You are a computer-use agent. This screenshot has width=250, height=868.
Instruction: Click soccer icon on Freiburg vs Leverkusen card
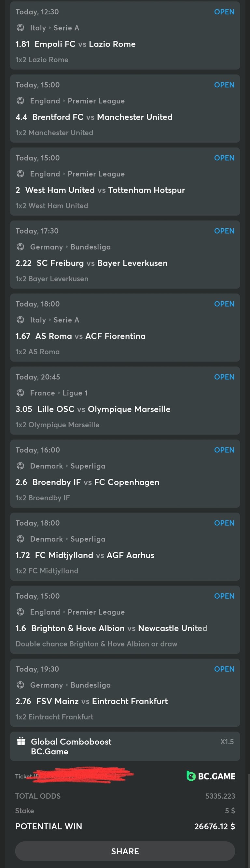coord(20,247)
